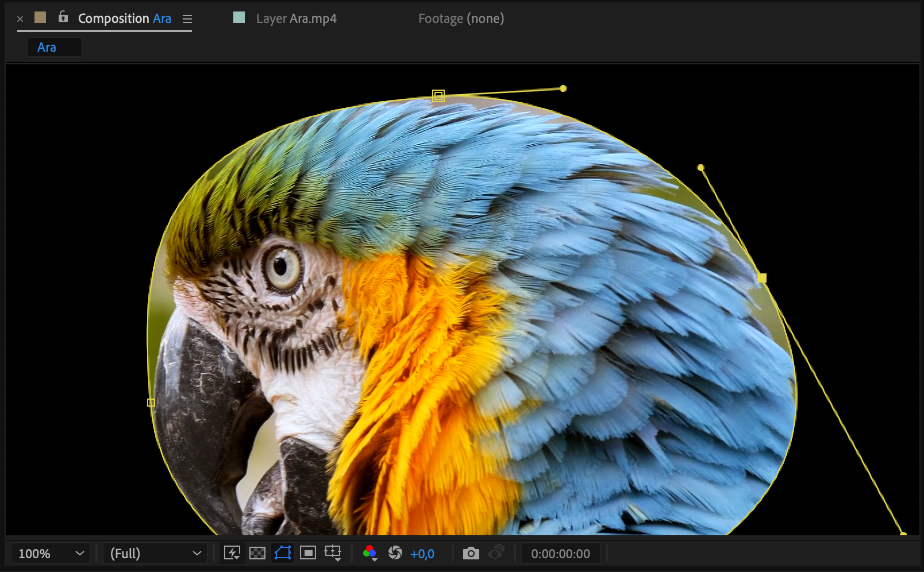Open the show channel RGB menu
This screenshot has width=924, height=572.
pyautogui.click(x=369, y=553)
